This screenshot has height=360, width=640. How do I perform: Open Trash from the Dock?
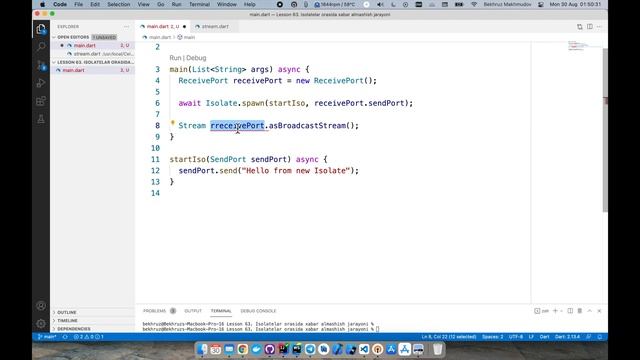[438, 349]
